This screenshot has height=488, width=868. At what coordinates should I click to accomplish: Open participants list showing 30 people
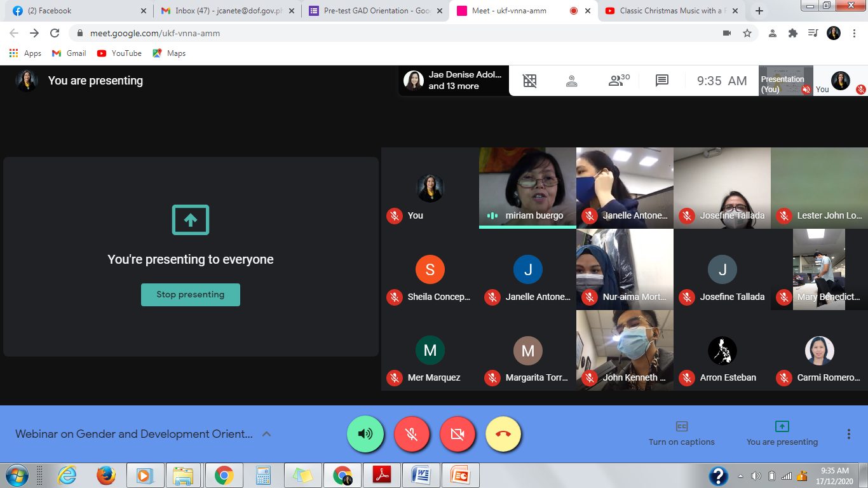618,80
